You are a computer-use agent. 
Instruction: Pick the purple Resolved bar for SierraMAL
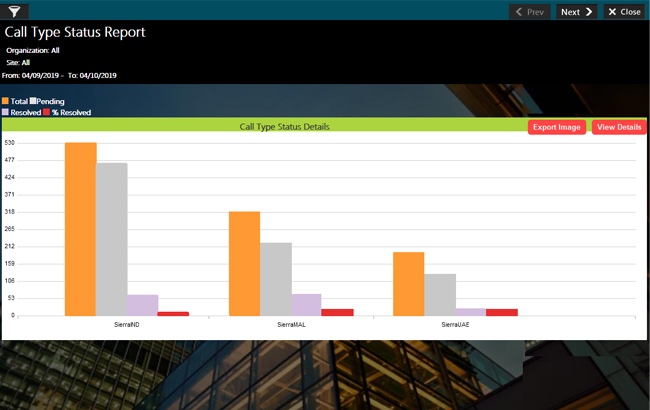pos(306,305)
